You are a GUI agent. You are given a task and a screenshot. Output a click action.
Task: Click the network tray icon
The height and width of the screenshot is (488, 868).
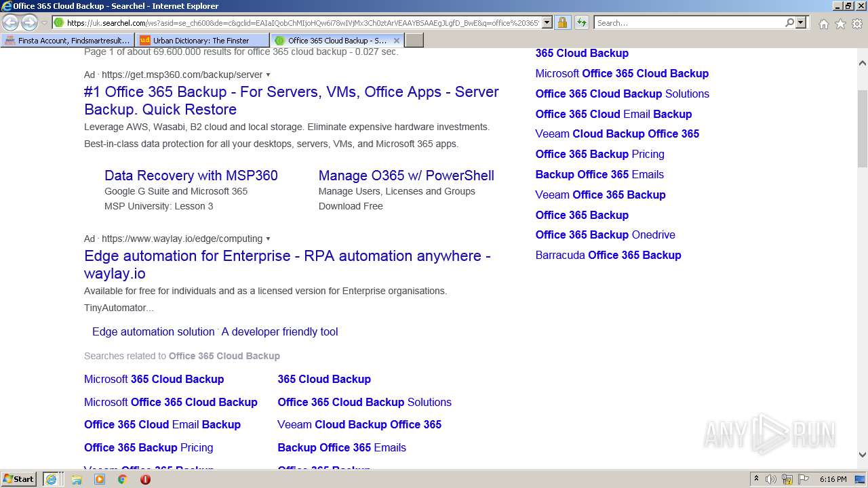787,479
